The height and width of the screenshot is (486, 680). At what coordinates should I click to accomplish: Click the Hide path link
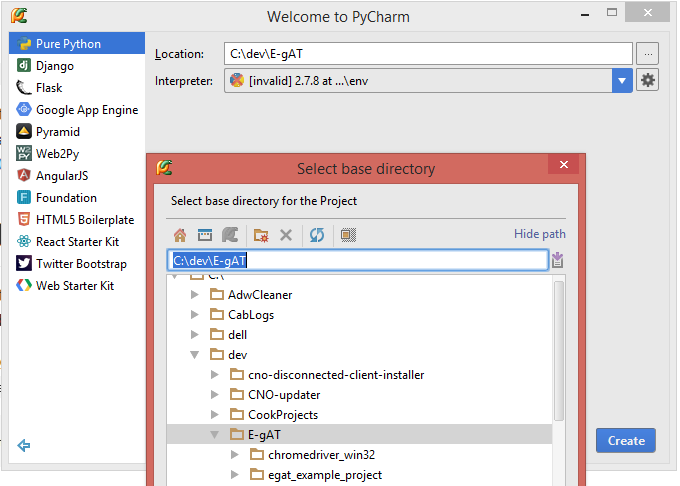(x=539, y=234)
